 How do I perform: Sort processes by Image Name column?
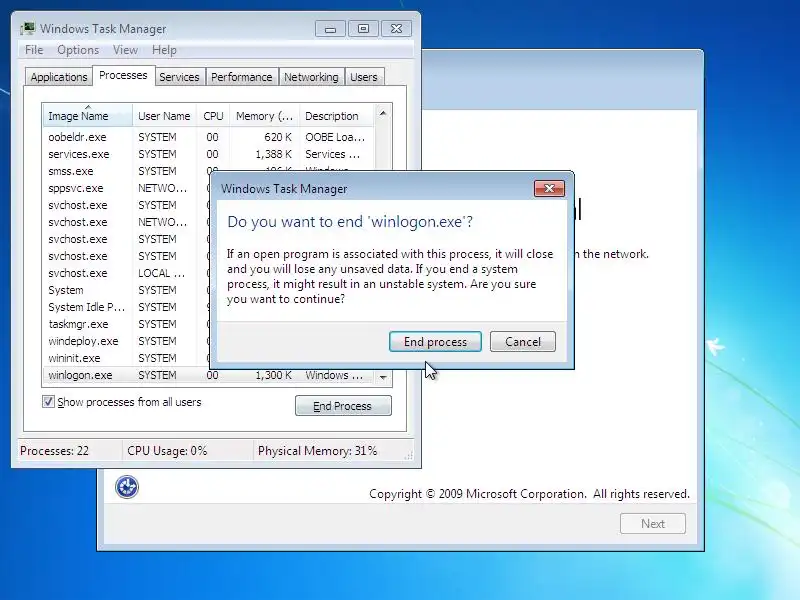coord(88,116)
